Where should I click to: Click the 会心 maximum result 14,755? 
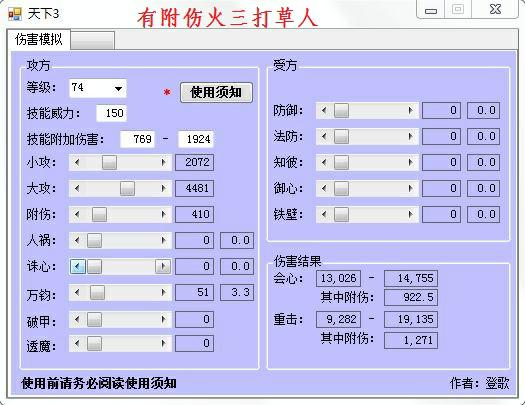click(411, 278)
